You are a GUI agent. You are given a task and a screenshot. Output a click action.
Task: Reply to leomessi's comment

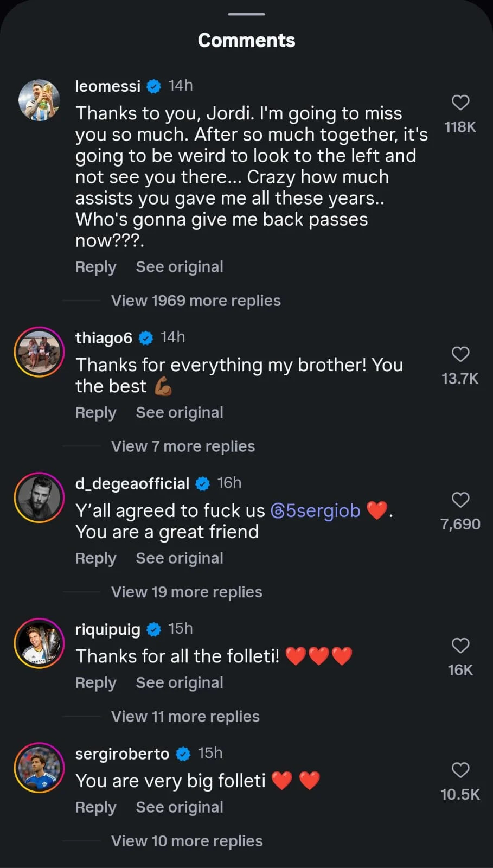[95, 267]
